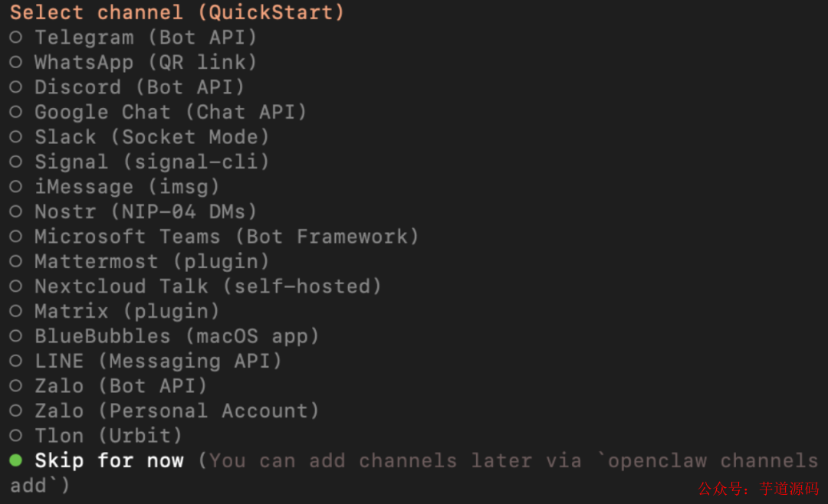Click the green Skip for now radio

[16, 460]
